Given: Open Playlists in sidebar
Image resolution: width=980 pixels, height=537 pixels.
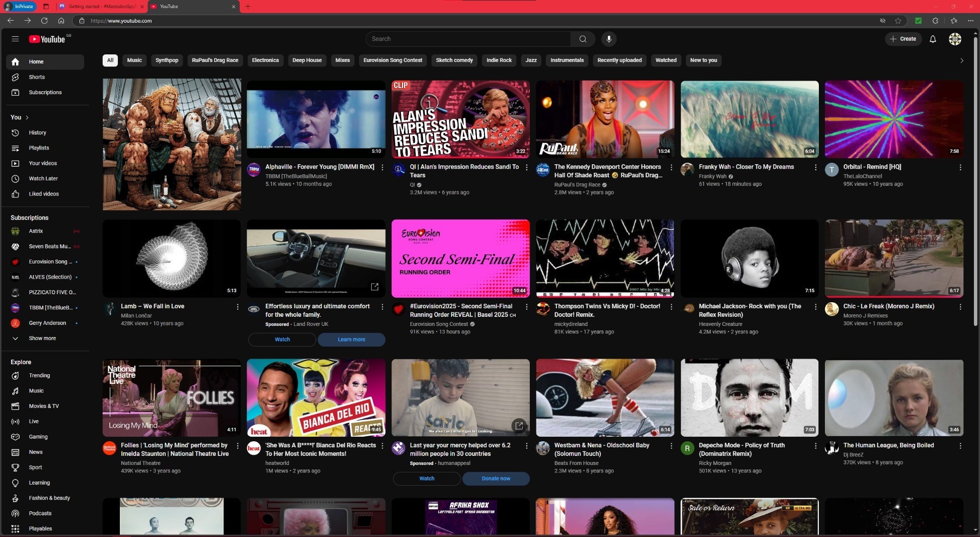Looking at the screenshot, I should pyautogui.click(x=45, y=148).
